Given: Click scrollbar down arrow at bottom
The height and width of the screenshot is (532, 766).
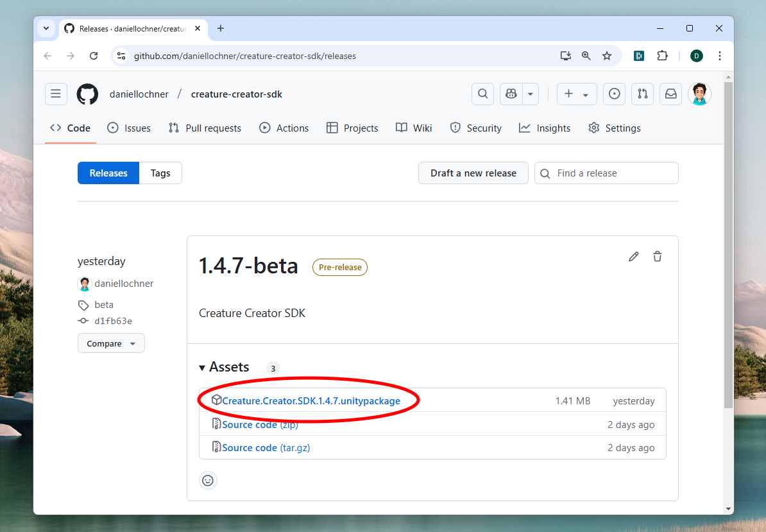Looking at the screenshot, I should coord(728,509).
